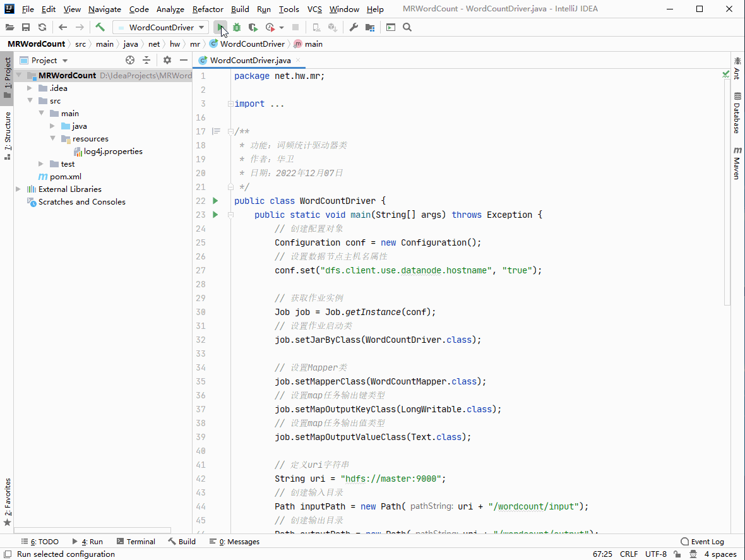Expand the collapsed import statements on line 3

(230, 103)
